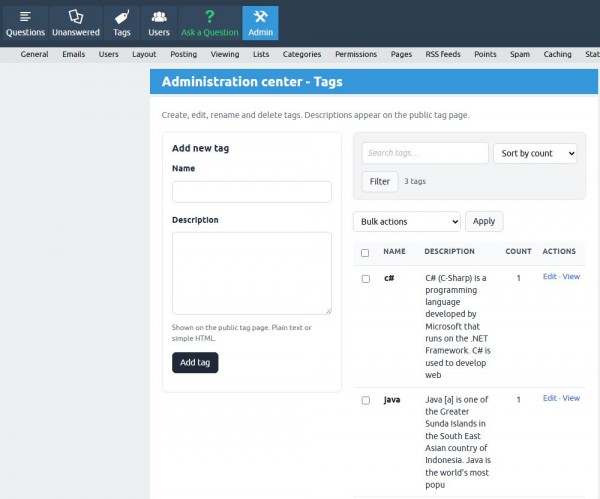Open the Layout admin tab
This screenshot has width=600, height=499.
click(x=144, y=54)
